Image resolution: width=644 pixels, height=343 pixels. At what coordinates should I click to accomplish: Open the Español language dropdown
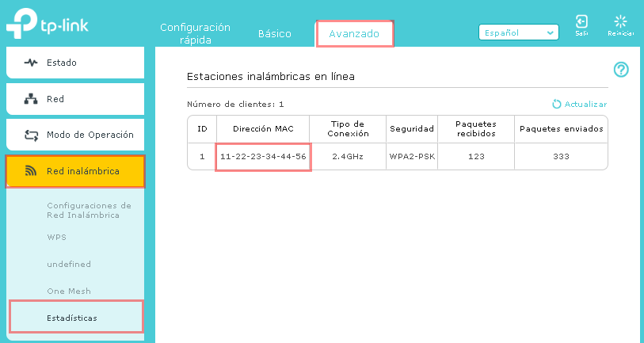click(519, 32)
